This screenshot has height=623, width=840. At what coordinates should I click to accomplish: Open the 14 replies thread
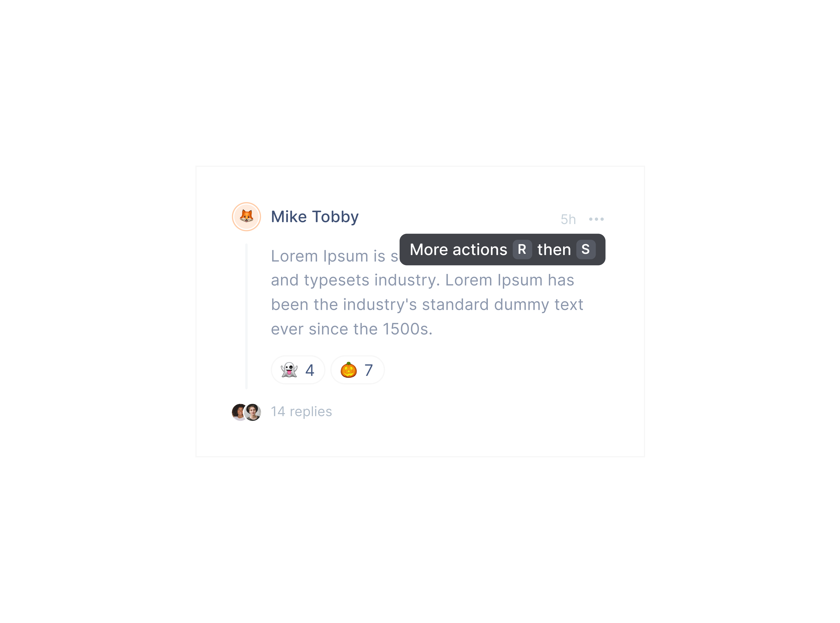[301, 411]
